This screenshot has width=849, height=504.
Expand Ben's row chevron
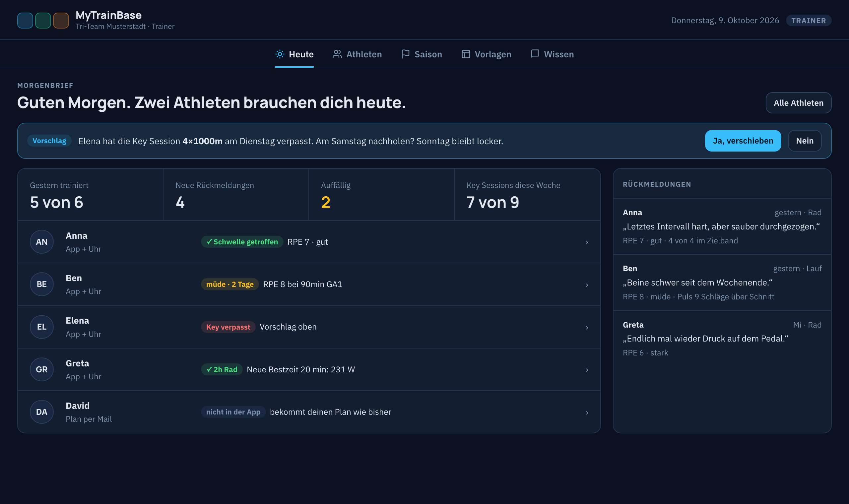pyautogui.click(x=587, y=285)
